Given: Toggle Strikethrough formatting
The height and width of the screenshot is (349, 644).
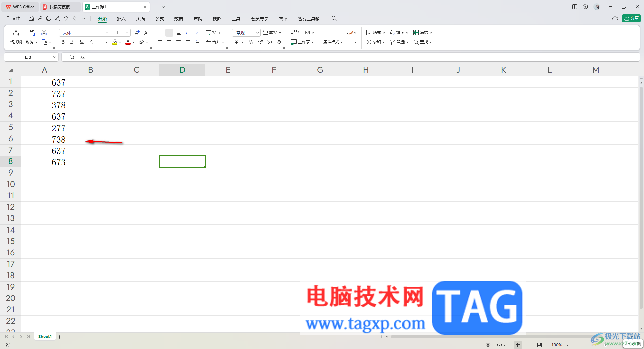Looking at the screenshot, I should (91, 42).
